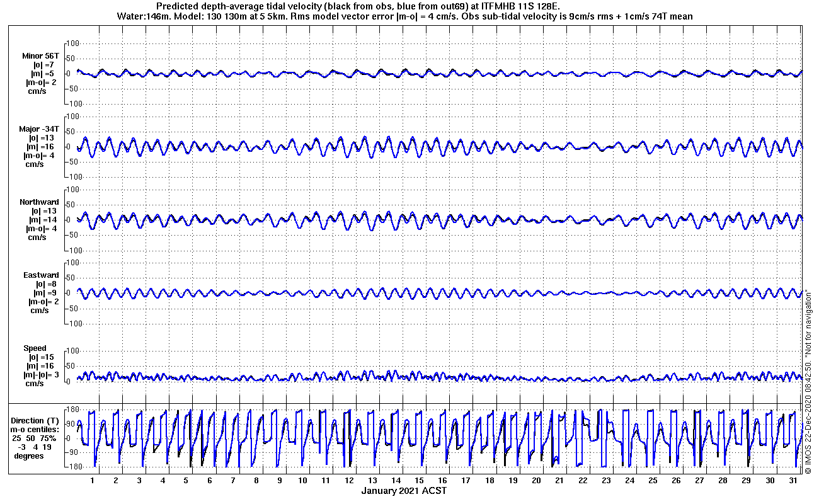Click the '-180' tick of the Direction panel
Image resolution: width=819 pixels, height=504 pixels.
pyautogui.click(x=74, y=467)
